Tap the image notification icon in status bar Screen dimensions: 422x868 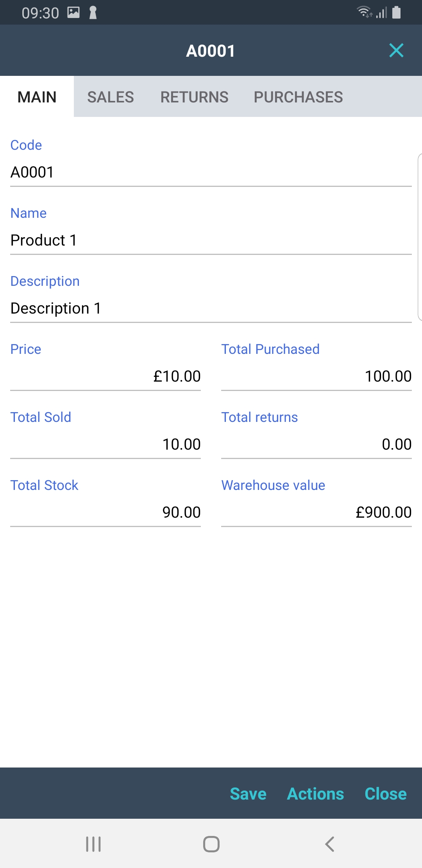tap(73, 13)
